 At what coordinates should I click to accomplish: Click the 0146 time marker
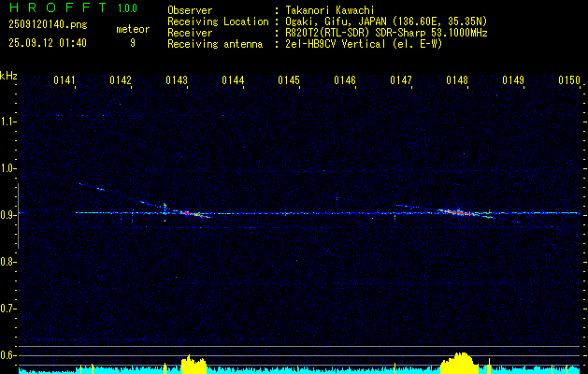coord(345,80)
